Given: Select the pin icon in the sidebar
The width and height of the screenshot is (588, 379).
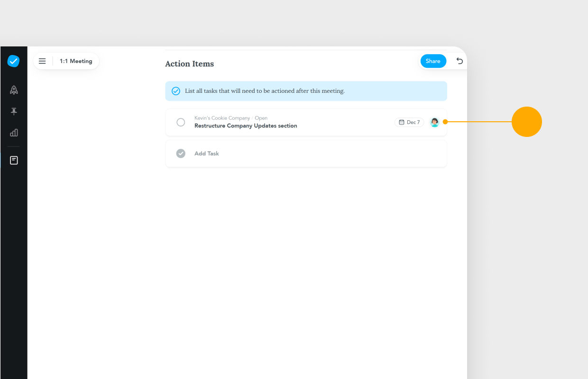Looking at the screenshot, I should 14,111.
